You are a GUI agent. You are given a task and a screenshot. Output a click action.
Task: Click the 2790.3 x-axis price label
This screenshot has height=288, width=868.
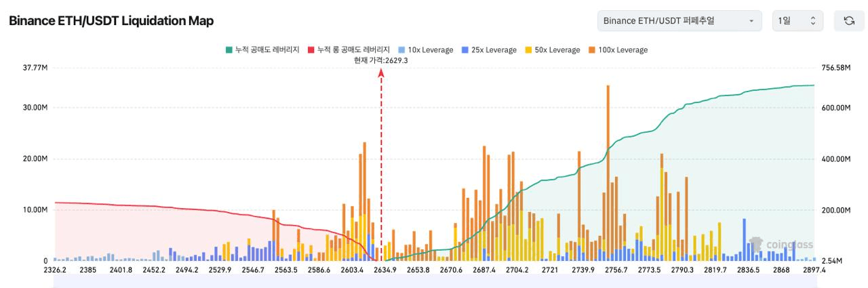point(682,270)
